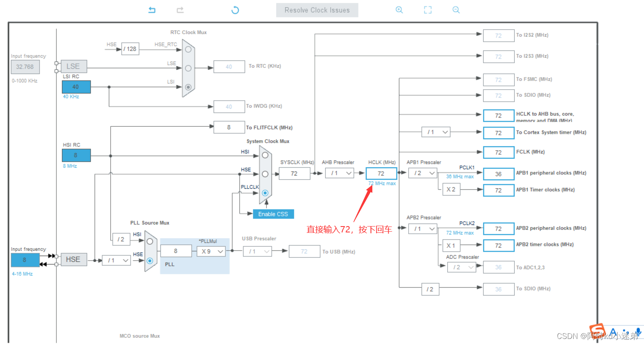Click the Redo arrow icon
The width and height of the screenshot is (644, 344).
point(180,10)
